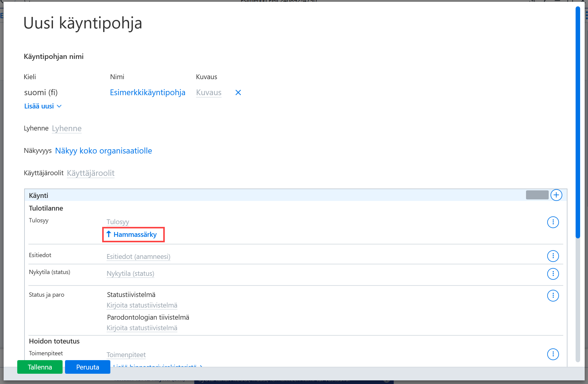This screenshot has height=384, width=588.
Task: Cancel with the Peruuta button
Action: (88, 367)
